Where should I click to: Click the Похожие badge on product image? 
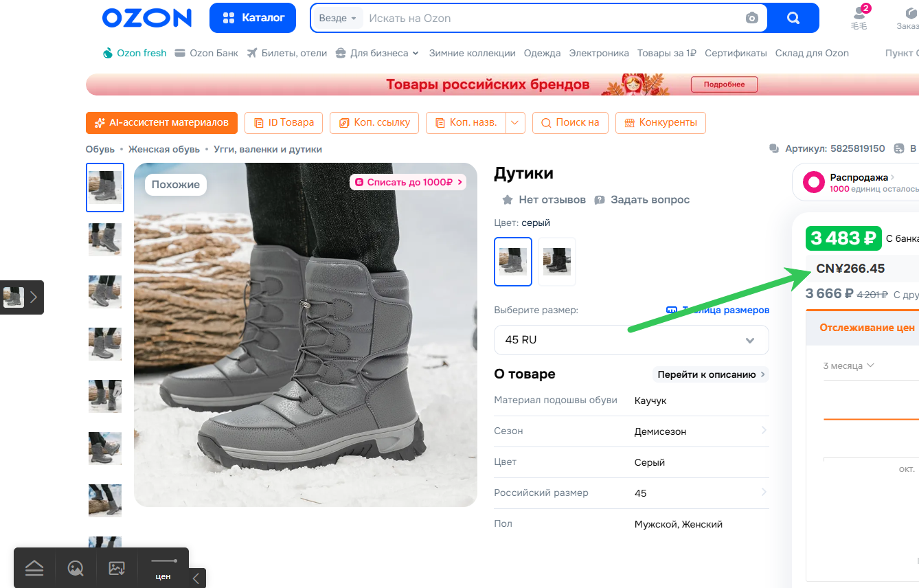click(176, 184)
